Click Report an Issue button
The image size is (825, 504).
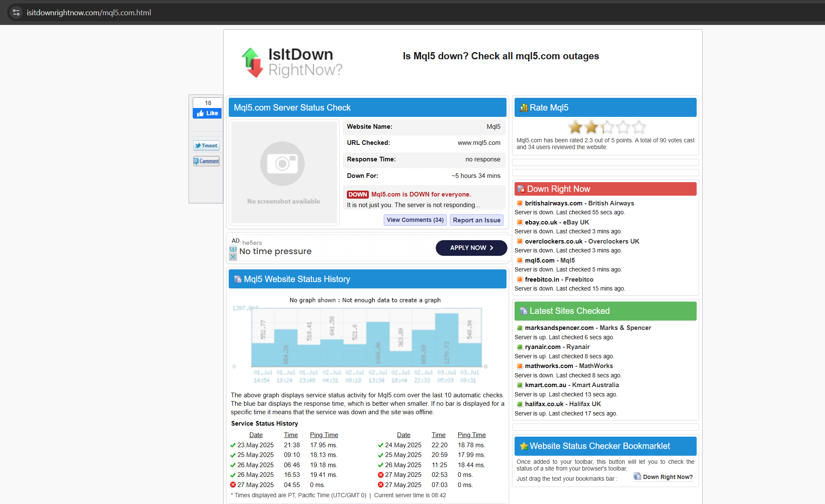pyautogui.click(x=476, y=220)
